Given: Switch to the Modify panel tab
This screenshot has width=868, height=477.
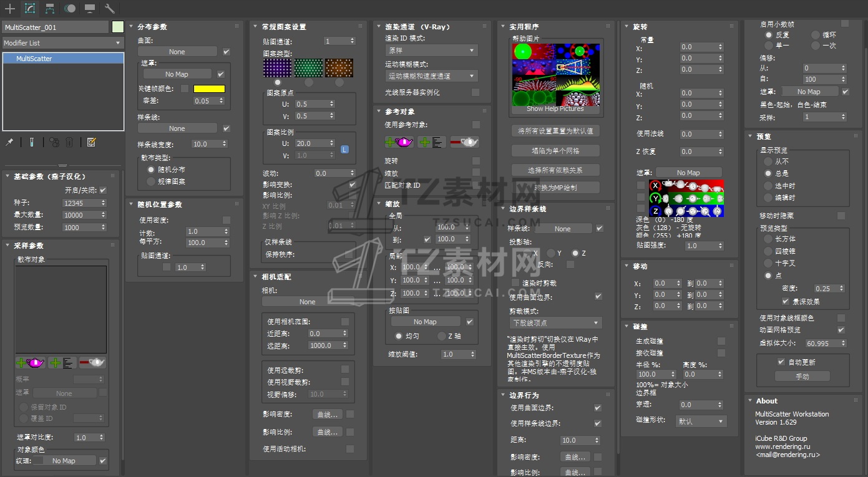Looking at the screenshot, I should [x=29, y=9].
